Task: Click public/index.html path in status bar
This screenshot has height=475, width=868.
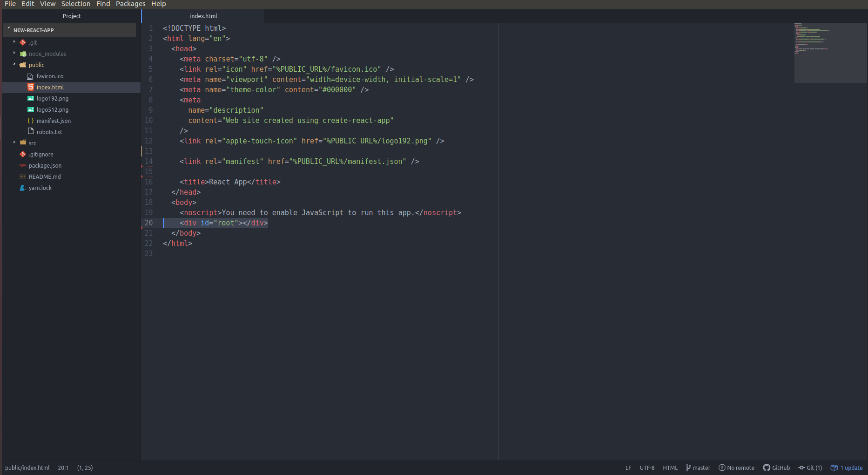Action: pyautogui.click(x=27, y=468)
